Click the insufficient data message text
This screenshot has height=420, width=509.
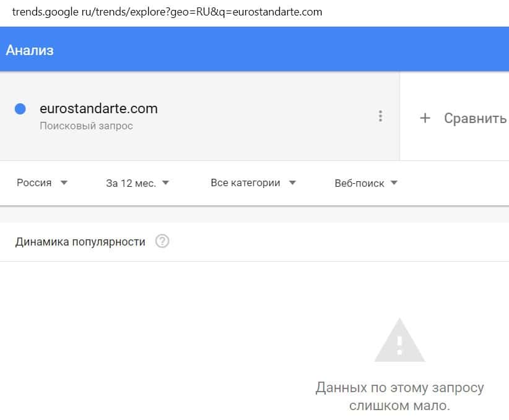399,397
